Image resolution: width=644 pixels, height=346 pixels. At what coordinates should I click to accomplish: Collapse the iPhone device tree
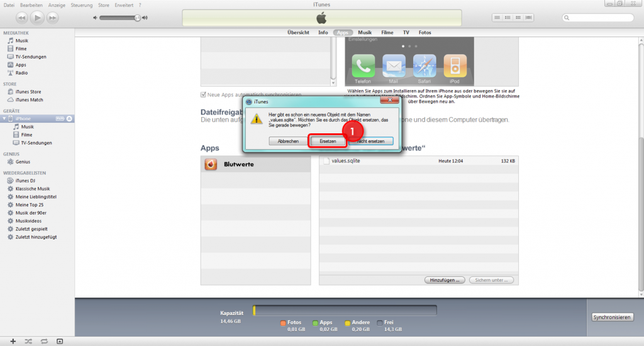click(4, 119)
